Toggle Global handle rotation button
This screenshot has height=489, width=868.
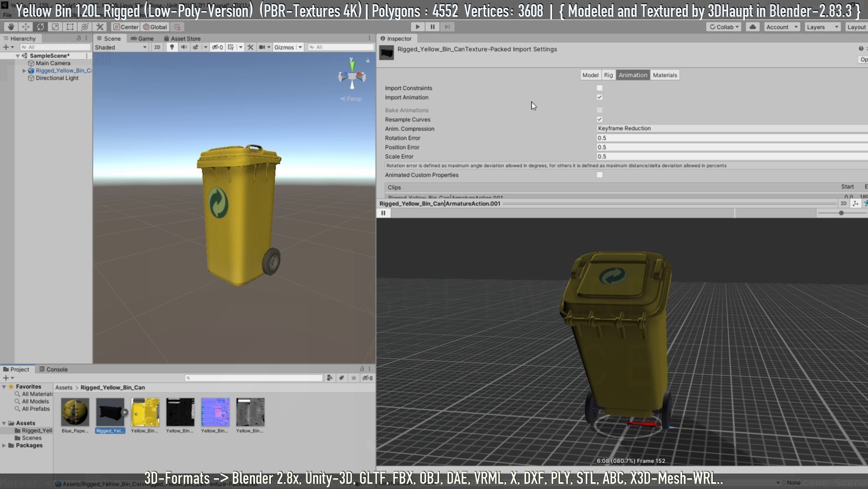point(155,27)
